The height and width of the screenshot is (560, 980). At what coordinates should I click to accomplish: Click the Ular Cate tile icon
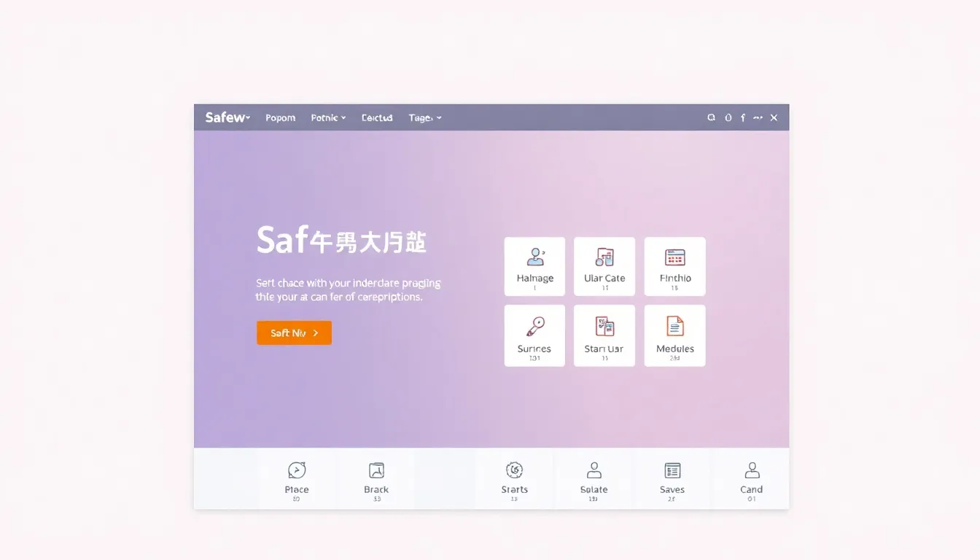(x=604, y=258)
